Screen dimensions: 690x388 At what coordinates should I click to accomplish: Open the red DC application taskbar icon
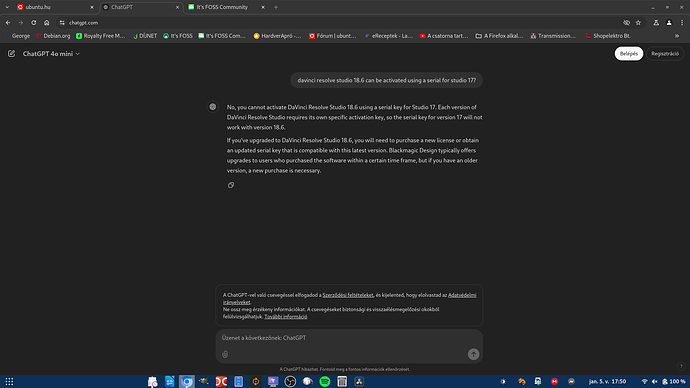(221, 381)
